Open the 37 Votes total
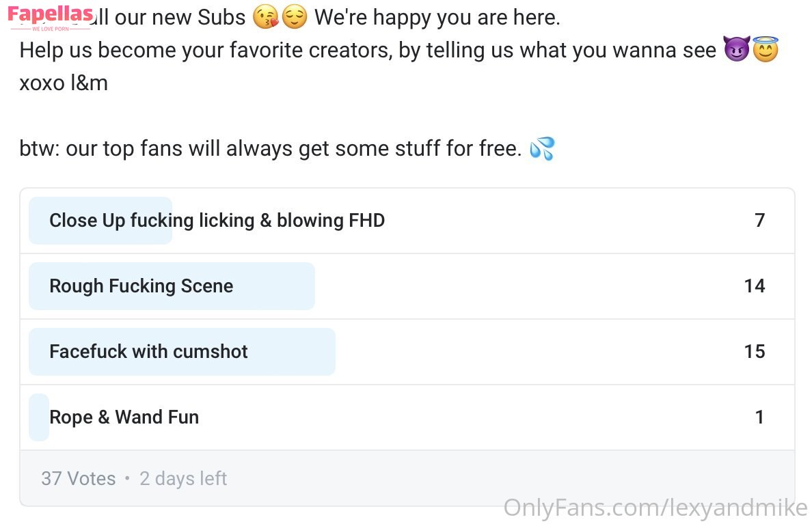The width and height of the screenshot is (812, 526). pyautogui.click(x=78, y=478)
